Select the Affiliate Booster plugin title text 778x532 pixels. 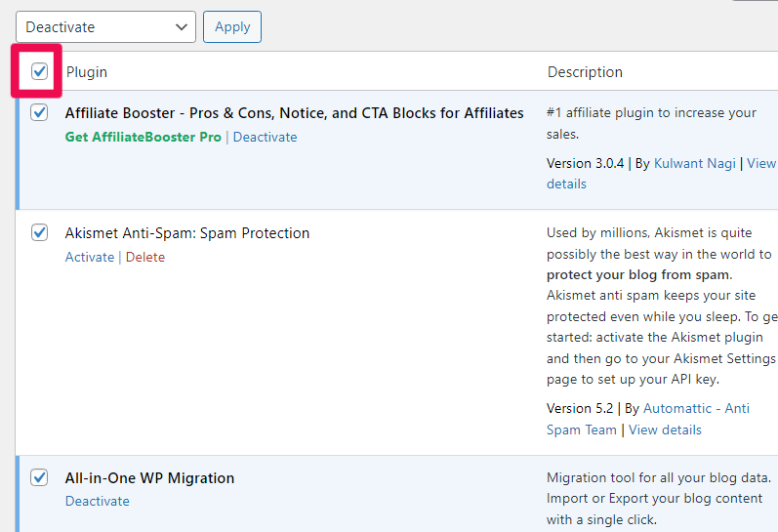(294, 113)
